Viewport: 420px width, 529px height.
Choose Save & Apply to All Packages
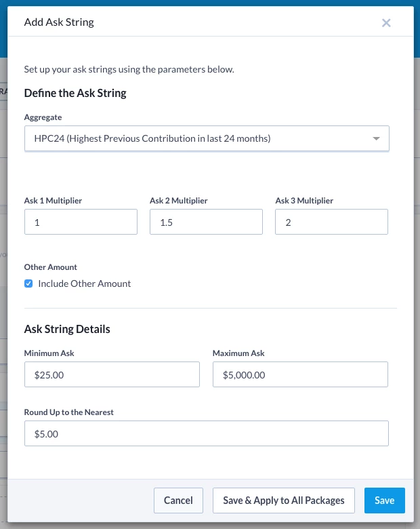click(x=283, y=501)
